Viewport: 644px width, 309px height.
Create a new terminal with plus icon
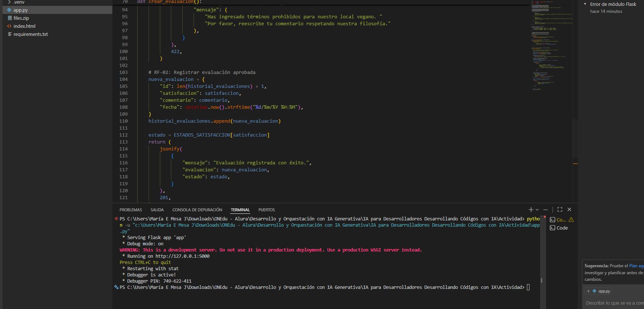pos(531,210)
